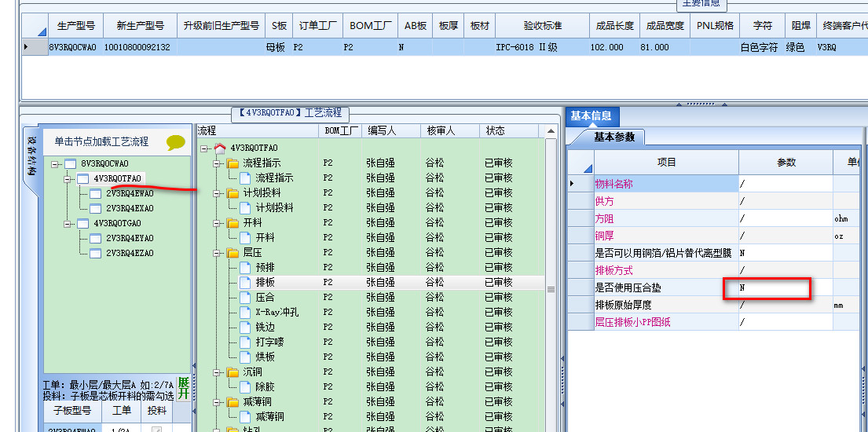Click the node icon of 8V3RQ0CWA0

point(70,164)
